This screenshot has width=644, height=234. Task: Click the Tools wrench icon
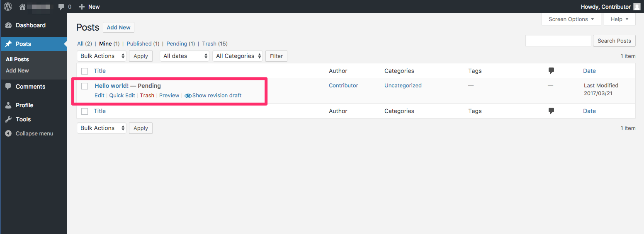click(x=8, y=119)
